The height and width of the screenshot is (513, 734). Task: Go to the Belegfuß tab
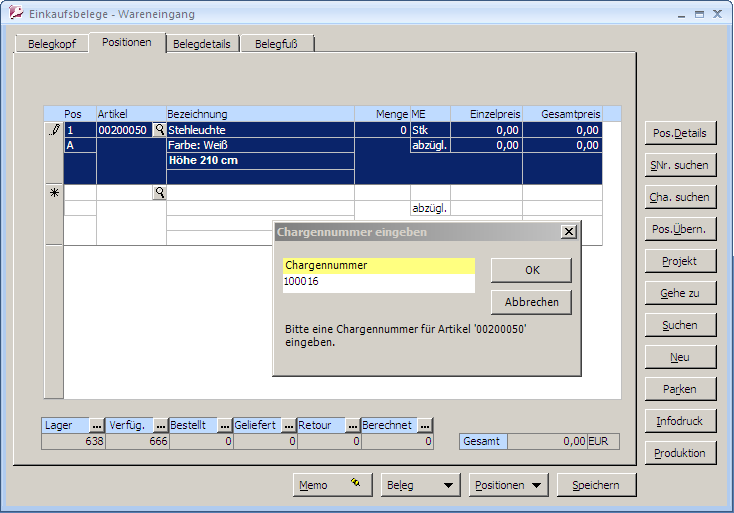tap(276, 44)
